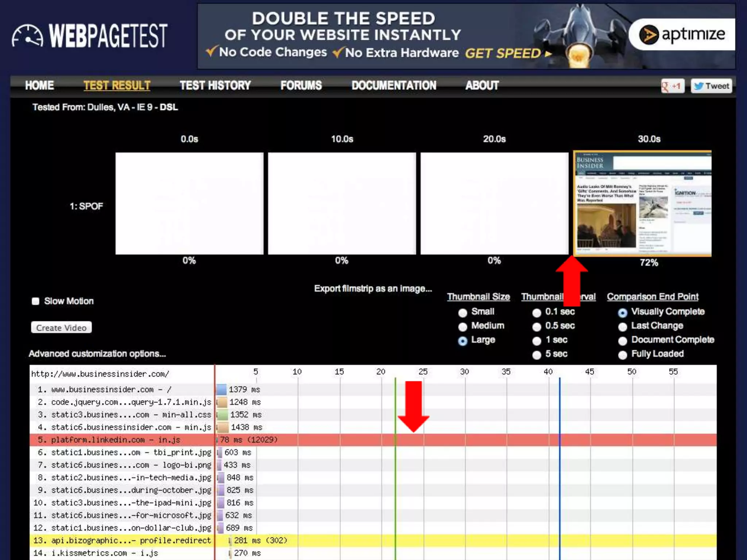Select the 0.5 sec thumbnail interval

(x=537, y=327)
